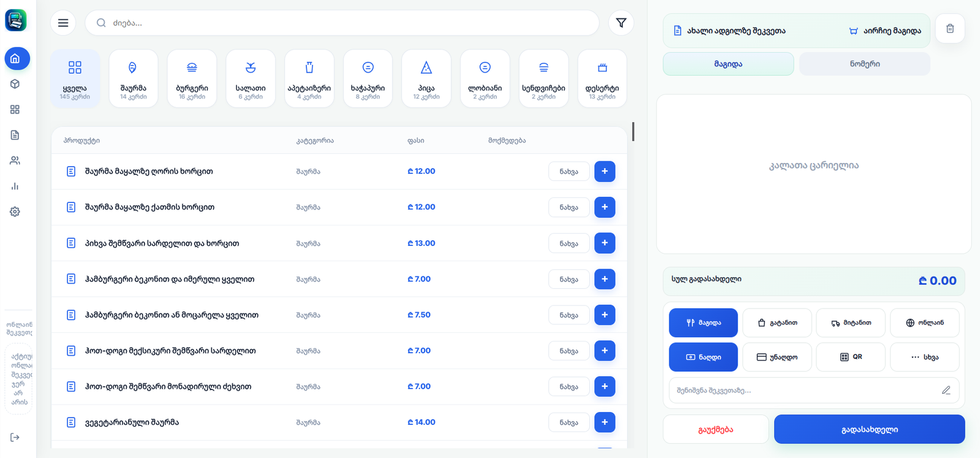Viewport: 980px width, 458px height.
Task: Open the four-squares grid icon in the sidebar
Action: click(x=15, y=109)
